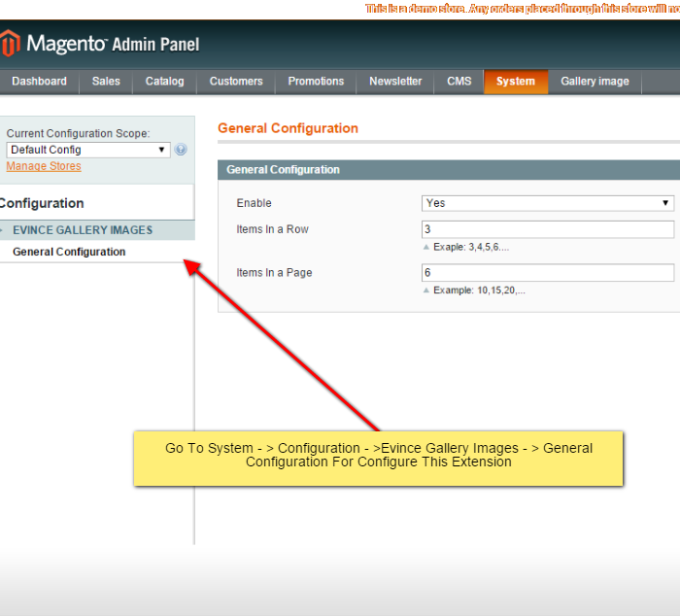The image size is (680, 616).
Task: Click the Magento logo icon
Action: click(10, 44)
